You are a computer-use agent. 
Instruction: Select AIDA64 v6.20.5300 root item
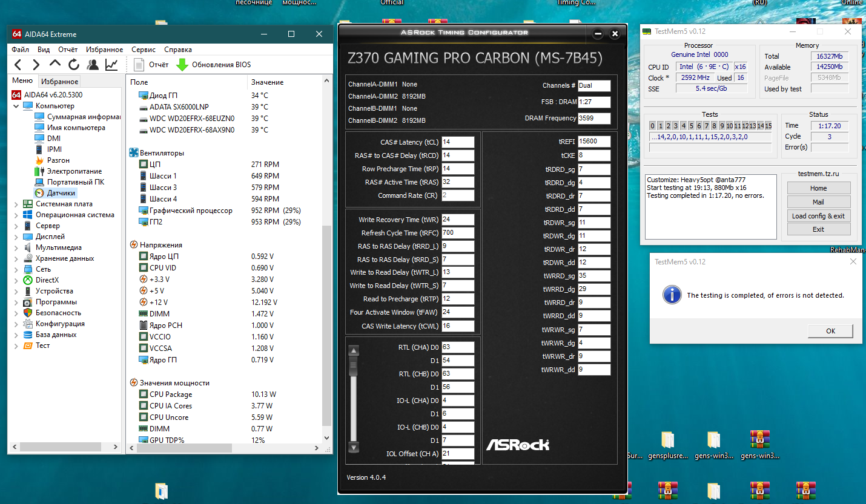47,95
